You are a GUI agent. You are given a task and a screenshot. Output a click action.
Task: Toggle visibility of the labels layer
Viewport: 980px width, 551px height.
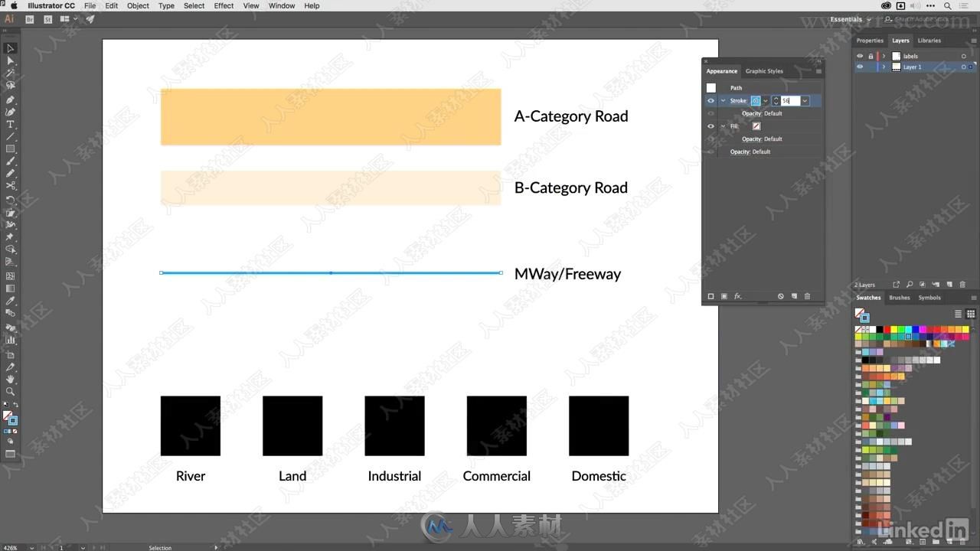click(x=860, y=56)
